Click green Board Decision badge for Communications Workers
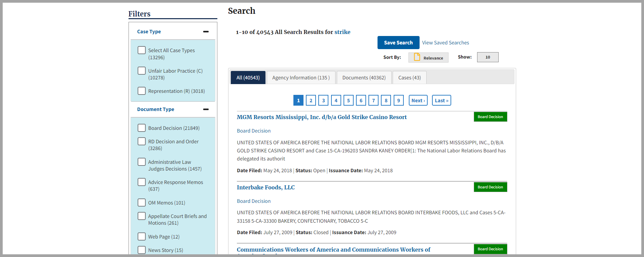This screenshot has height=257, width=644. click(490, 249)
